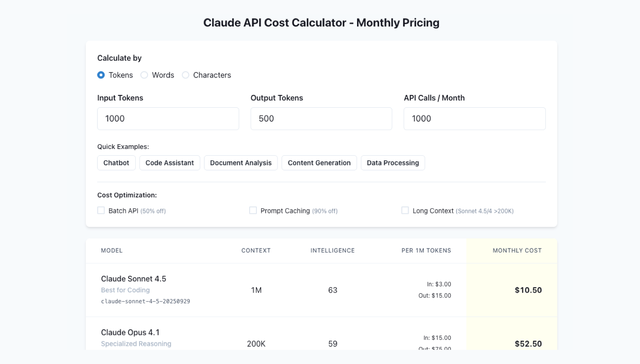
Task: Click the Input Tokens field
Action: point(168,118)
